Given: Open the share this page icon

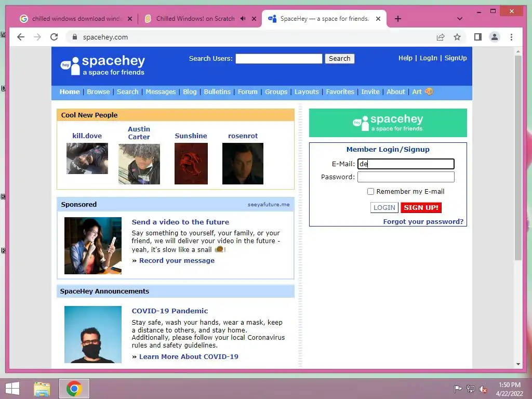Looking at the screenshot, I should 441,37.
